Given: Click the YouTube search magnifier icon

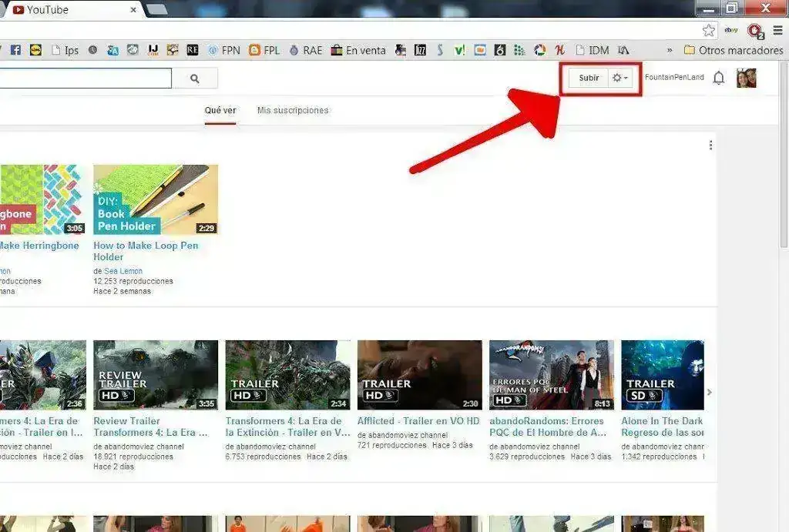Looking at the screenshot, I should [x=195, y=78].
